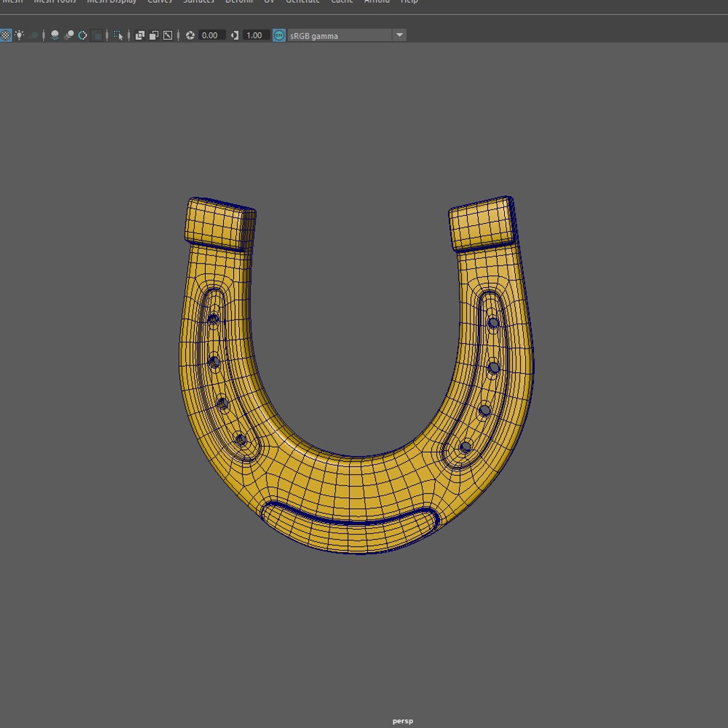Toggle the Shadows icon in panel toolbar
Image resolution: width=728 pixels, height=728 pixels.
pos(34,35)
